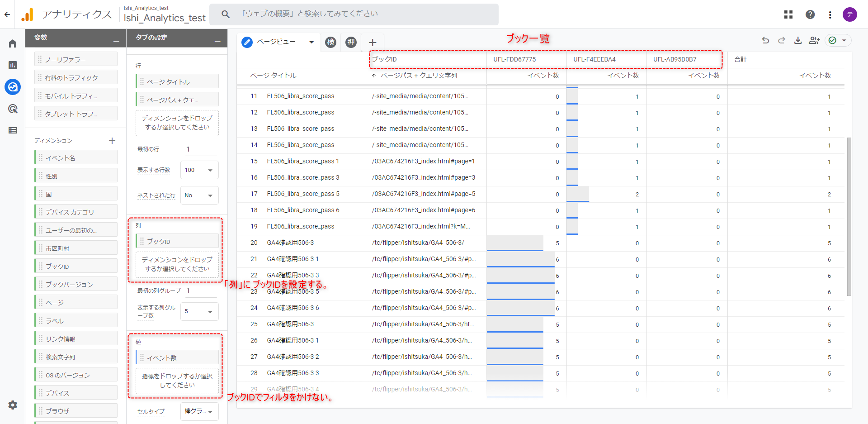The width and height of the screenshot is (868, 424).
Task: Share exploration with add-user icon
Action: 814,40
